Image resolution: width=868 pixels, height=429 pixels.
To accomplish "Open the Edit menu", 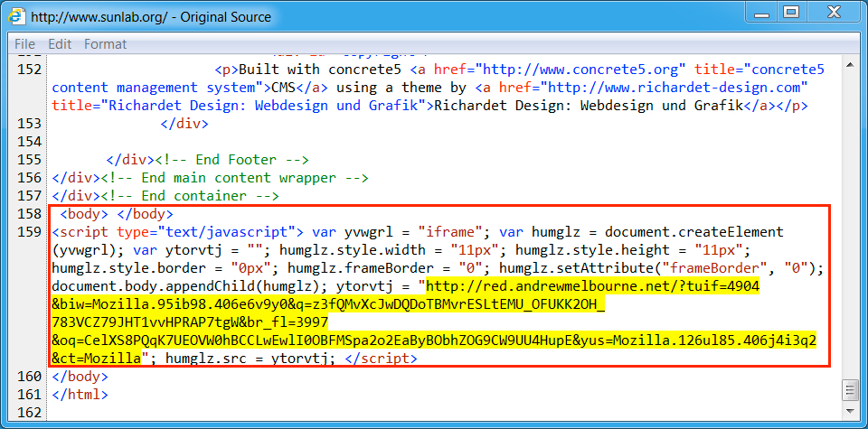I will (60, 44).
